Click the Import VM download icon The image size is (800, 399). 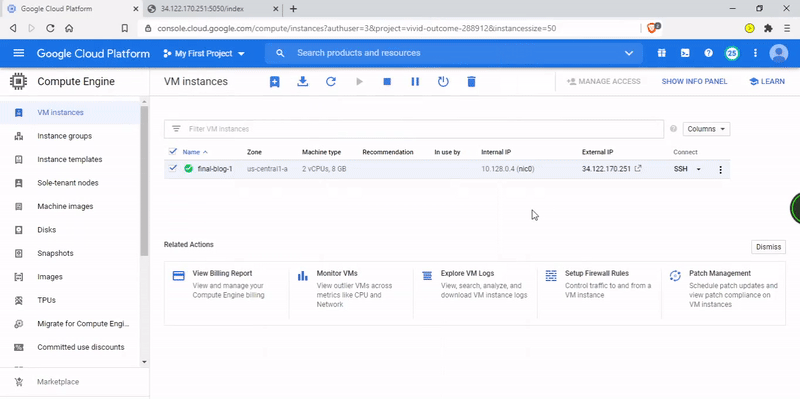(x=303, y=82)
